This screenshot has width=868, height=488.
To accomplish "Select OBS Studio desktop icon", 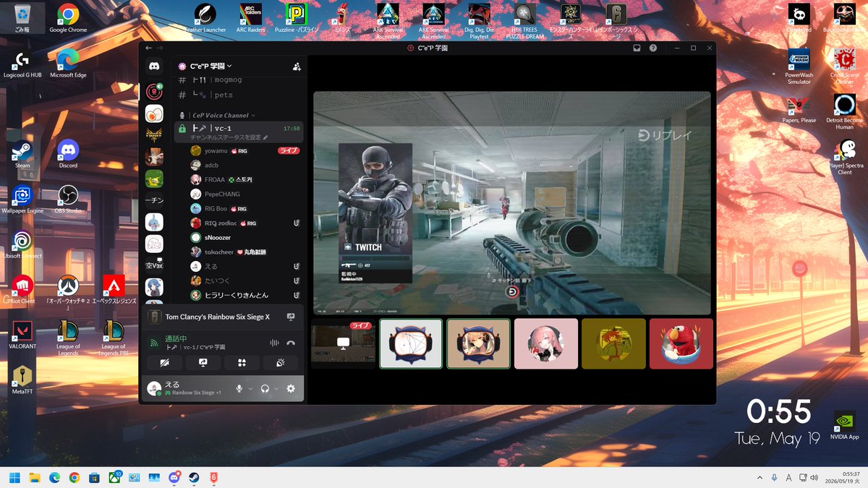I will (x=68, y=198).
